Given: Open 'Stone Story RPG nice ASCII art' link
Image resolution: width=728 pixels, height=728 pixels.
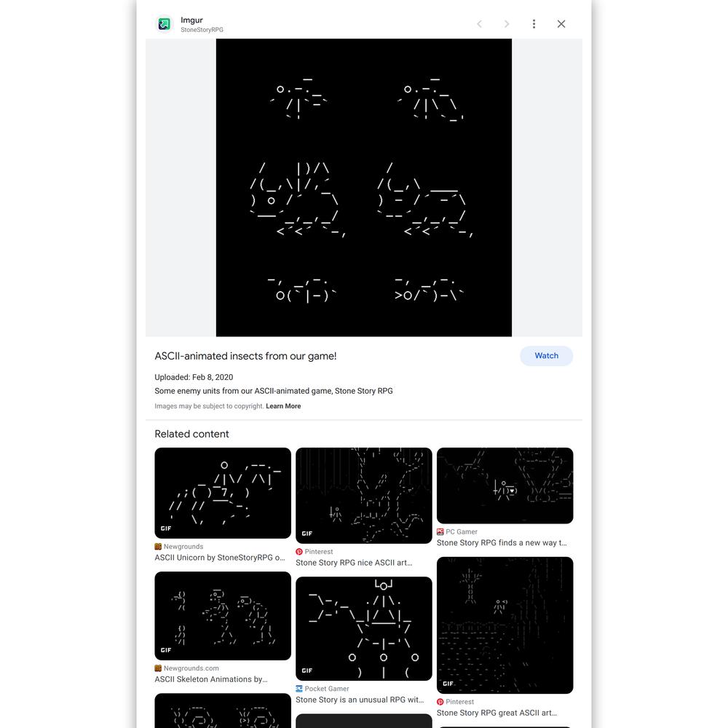Looking at the screenshot, I should tap(354, 563).
